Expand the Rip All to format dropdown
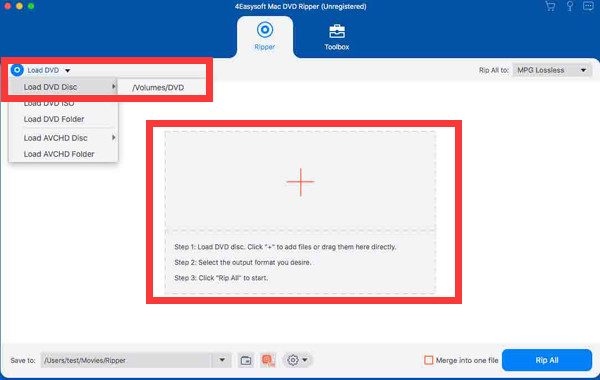The width and height of the screenshot is (600, 380). 552,70
